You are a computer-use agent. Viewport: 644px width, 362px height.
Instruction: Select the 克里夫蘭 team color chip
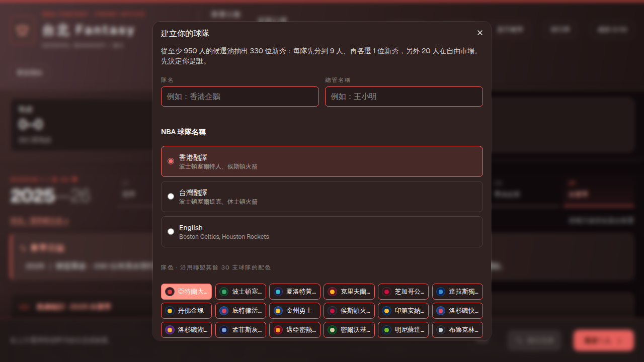[x=349, y=292]
